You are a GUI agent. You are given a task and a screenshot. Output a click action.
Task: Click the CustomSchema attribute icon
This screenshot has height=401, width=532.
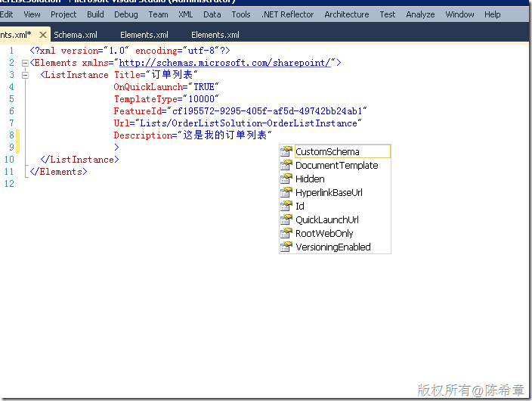click(286, 151)
